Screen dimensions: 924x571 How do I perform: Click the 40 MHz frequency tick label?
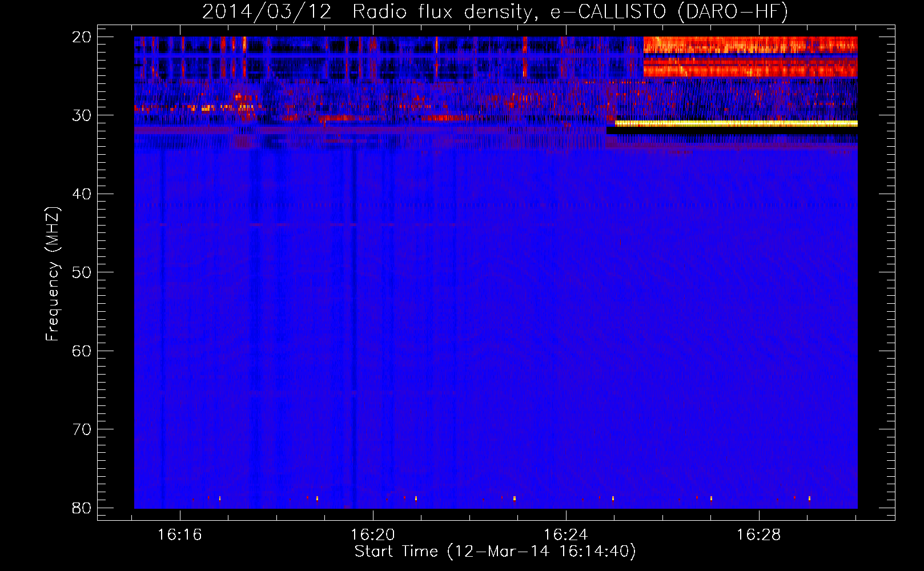click(x=82, y=194)
